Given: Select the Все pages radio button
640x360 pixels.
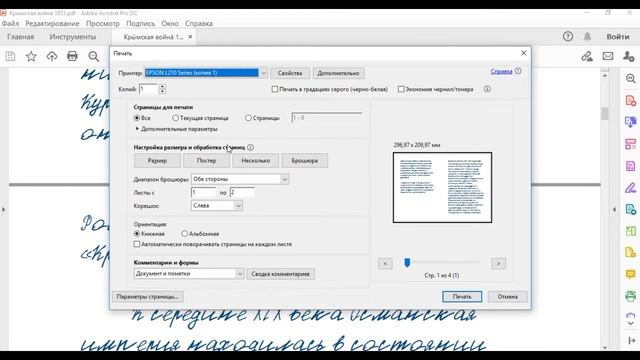Looking at the screenshot, I should pos(137,118).
